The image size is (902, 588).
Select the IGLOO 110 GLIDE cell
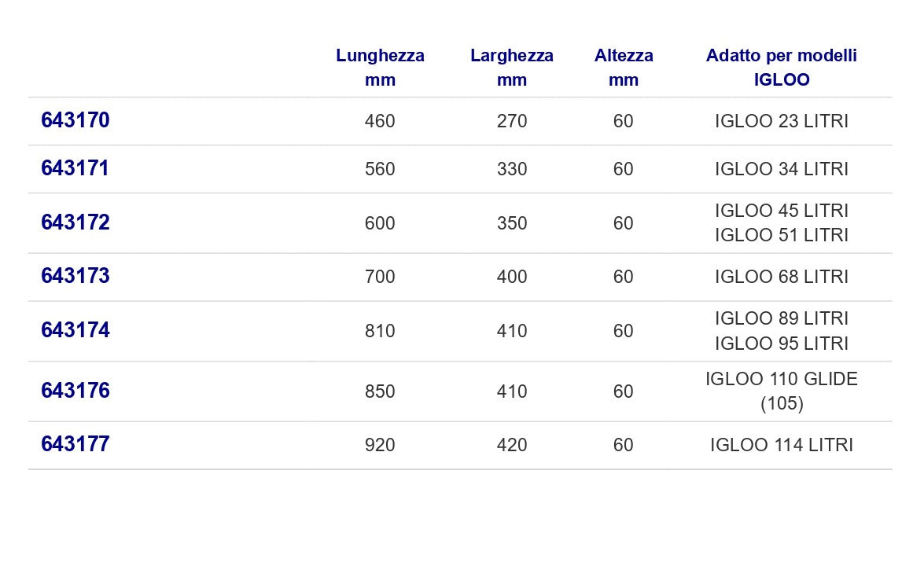point(781,391)
